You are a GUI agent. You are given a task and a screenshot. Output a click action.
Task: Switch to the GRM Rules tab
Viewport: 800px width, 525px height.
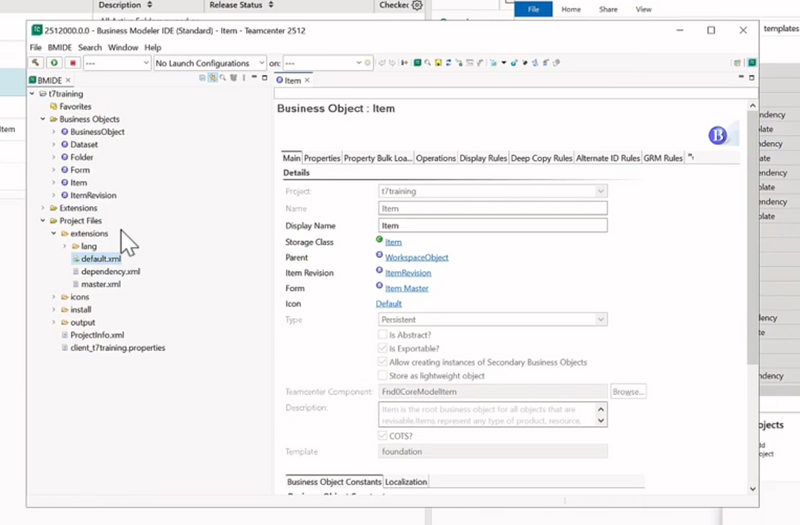point(663,158)
